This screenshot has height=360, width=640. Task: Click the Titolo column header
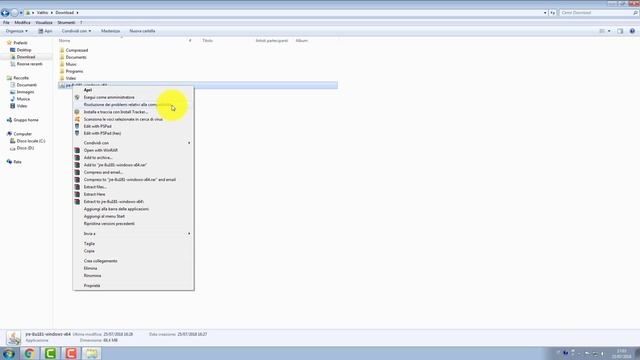[208, 41]
